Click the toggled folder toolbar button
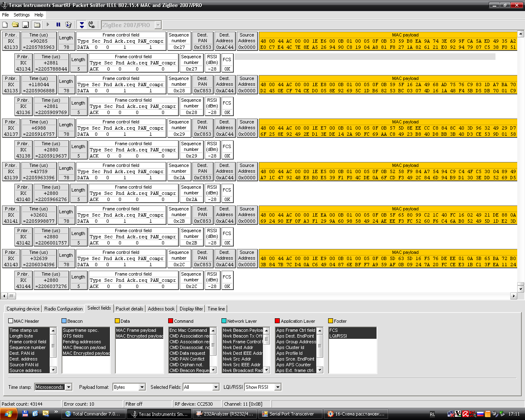This screenshot has height=420, width=525. click(37, 25)
